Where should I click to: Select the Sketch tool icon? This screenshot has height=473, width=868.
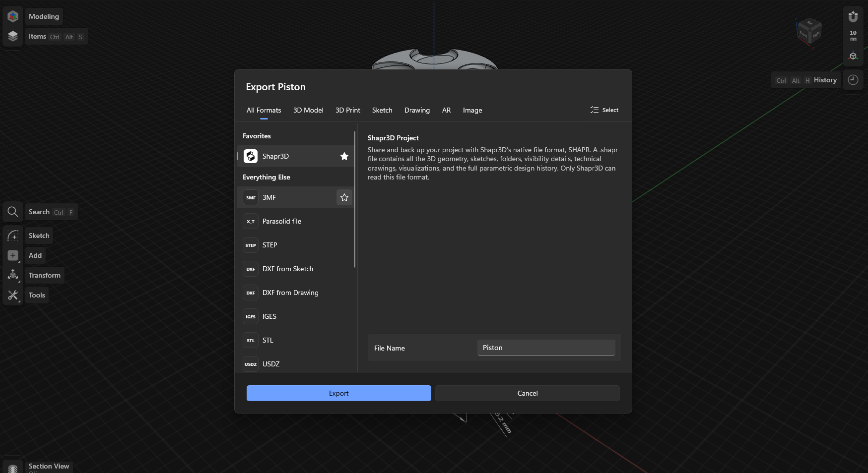[x=13, y=236]
